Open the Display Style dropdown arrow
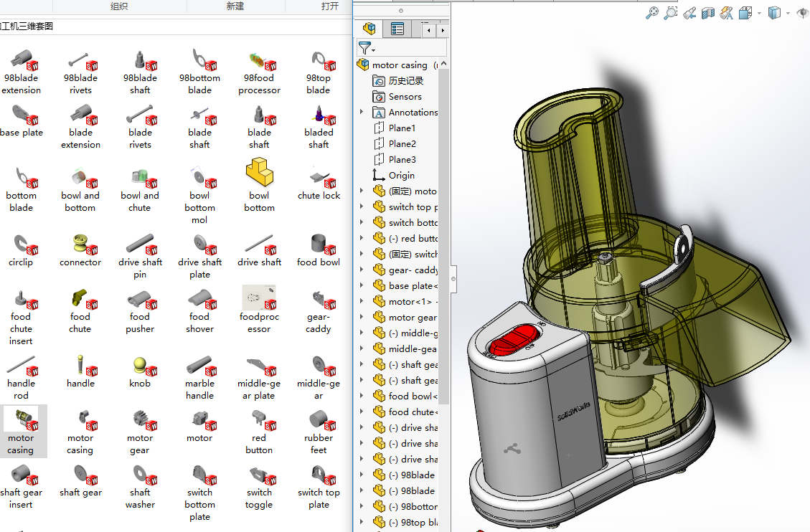 coord(788,13)
